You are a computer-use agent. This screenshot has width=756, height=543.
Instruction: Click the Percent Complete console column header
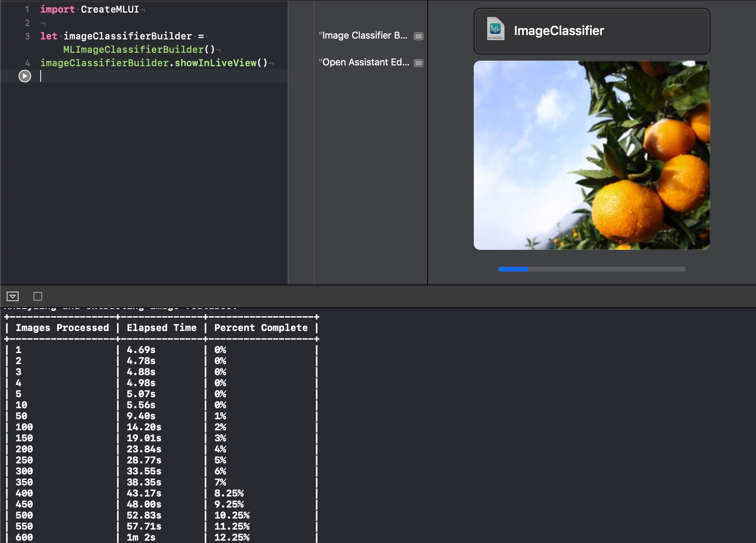tap(261, 327)
